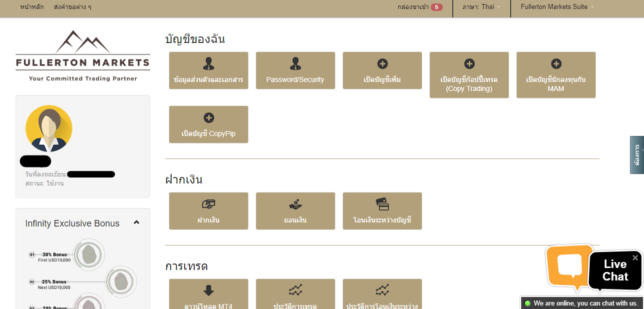The image size is (644, 309).
Task: Open the Password/Security tile label
Action: (295, 79)
